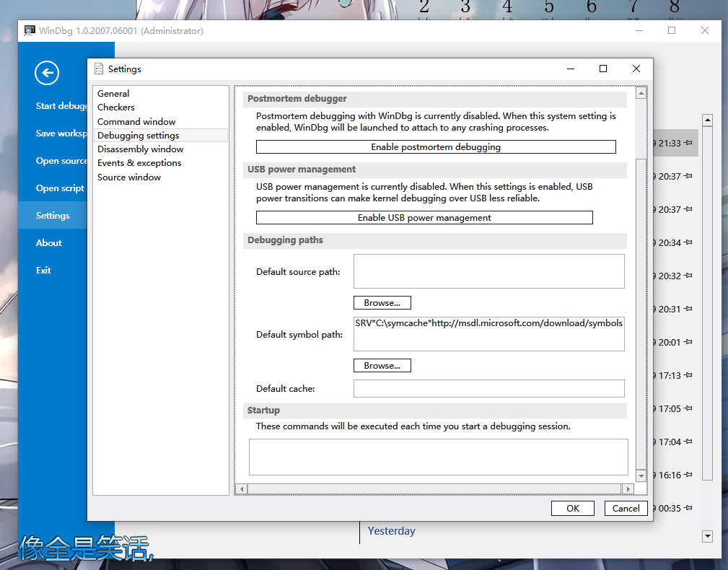
Task: Click pin icon beside 00:35 recent entry
Action: 688,508
